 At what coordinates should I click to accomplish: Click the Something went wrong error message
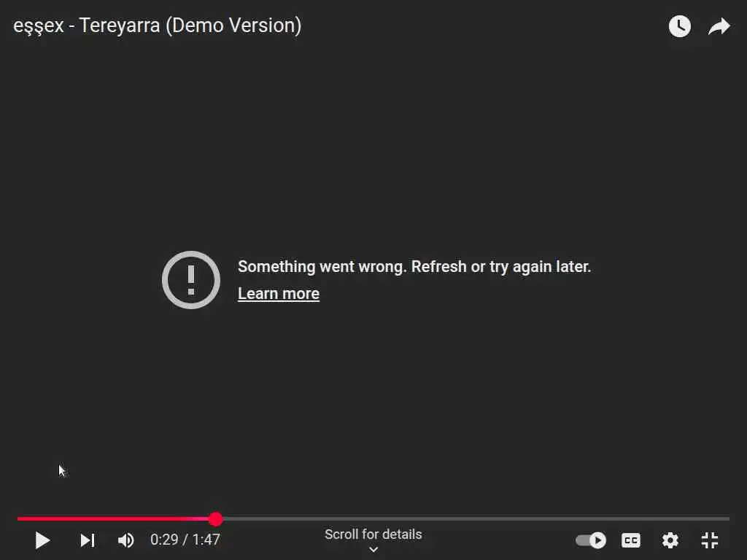414,267
